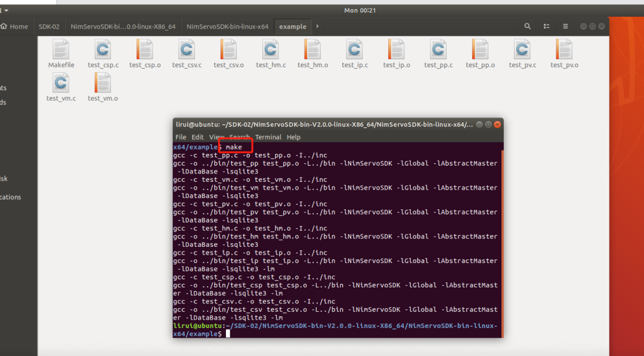
Task: Select the test_csv.o object file
Action: coord(228,54)
